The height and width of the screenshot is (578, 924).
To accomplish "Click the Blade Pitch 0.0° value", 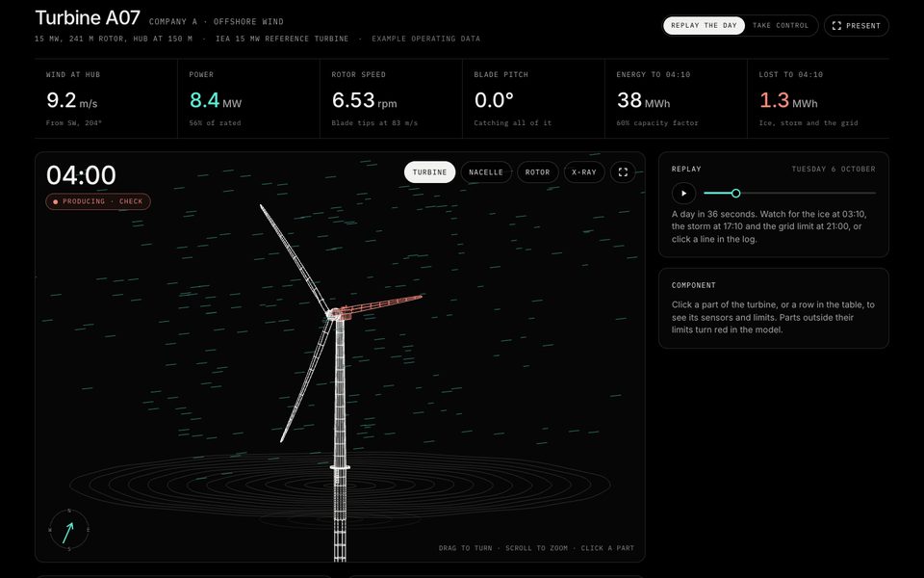I will tap(494, 100).
